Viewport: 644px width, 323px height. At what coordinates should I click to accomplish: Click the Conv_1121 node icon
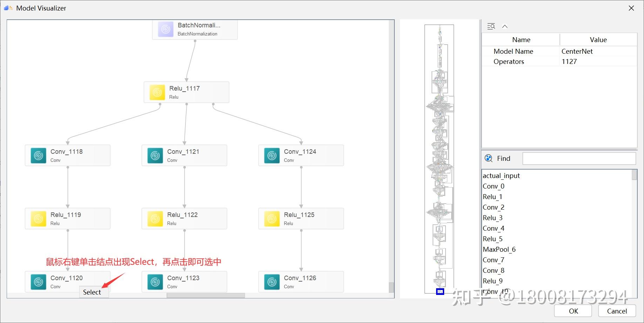pos(155,155)
